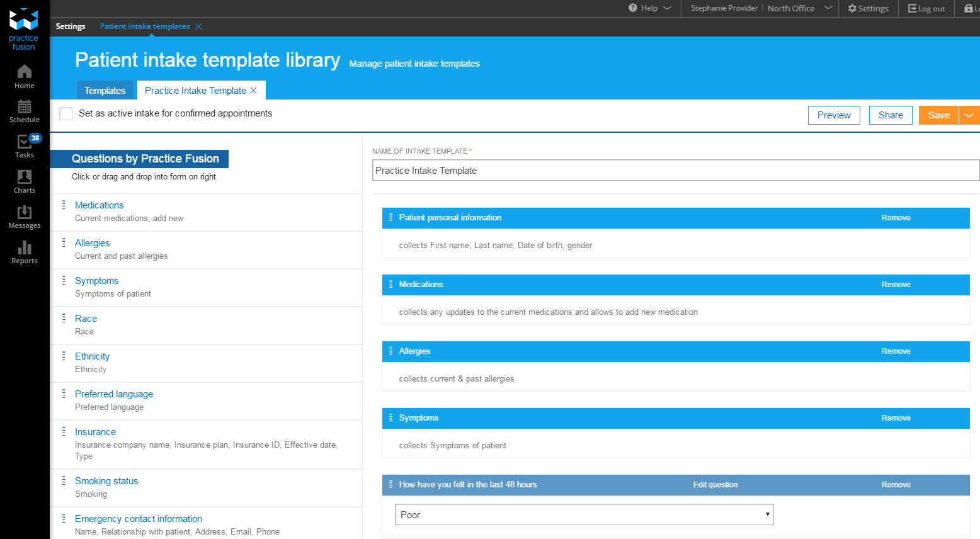Open the 'Poor' answer dropdown
Screen dimensions: 980x539
pyautogui.click(x=584, y=514)
